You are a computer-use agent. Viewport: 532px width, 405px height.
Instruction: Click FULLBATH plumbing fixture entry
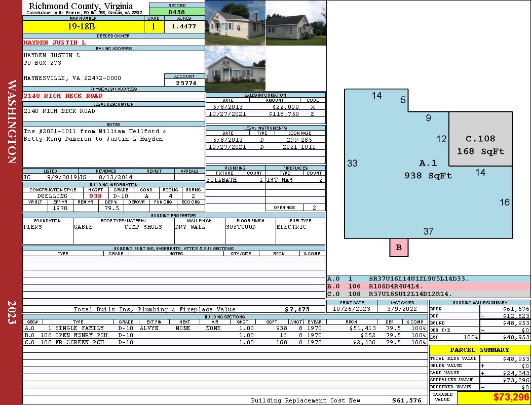pos(222,180)
